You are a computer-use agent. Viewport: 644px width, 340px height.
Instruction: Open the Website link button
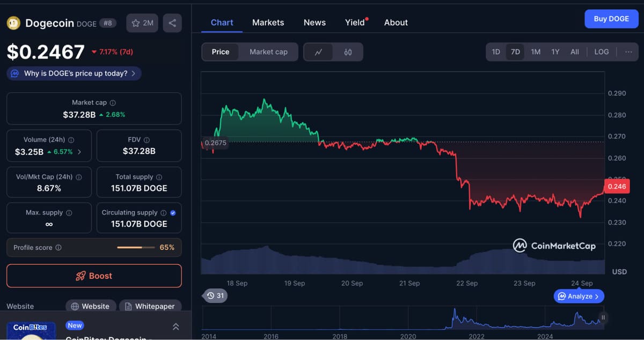click(91, 306)
